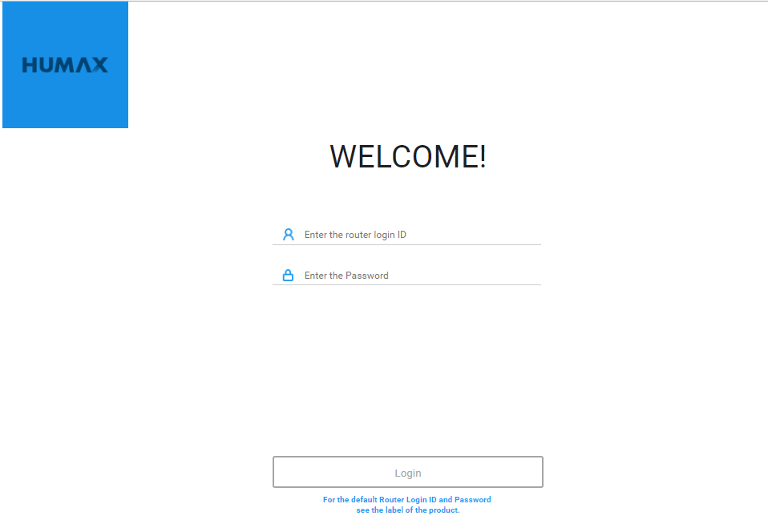Viewport: 768px width, 532px height.
Task: Click "For the default Router Login ID and Password" text
Action: [407, 500]
